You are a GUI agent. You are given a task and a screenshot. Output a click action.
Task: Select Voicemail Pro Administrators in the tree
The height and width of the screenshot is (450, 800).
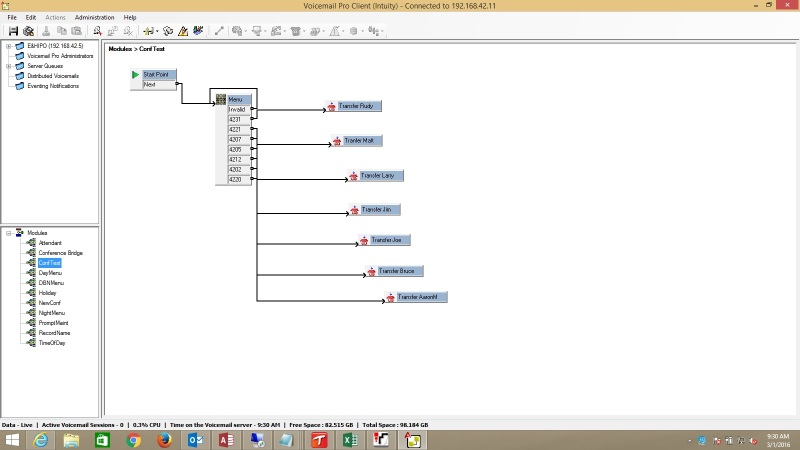pyautogui.click(x=60, y=56)
